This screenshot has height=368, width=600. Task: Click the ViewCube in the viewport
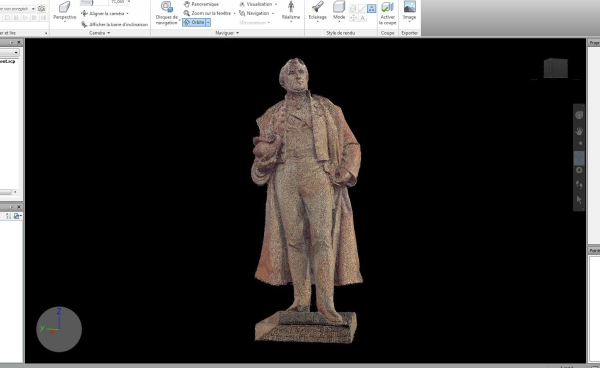(x=556, y=68)
